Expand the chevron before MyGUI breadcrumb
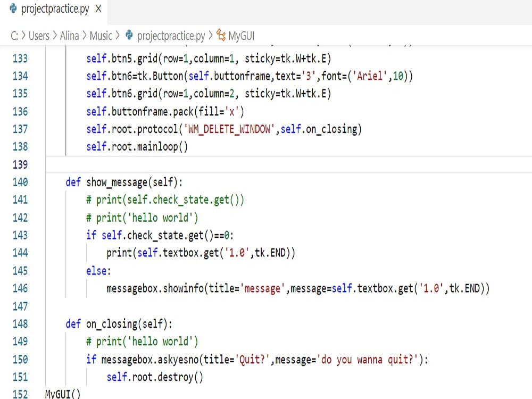The image size is (532, 399). pyautogui.click(x=211, y=35)
